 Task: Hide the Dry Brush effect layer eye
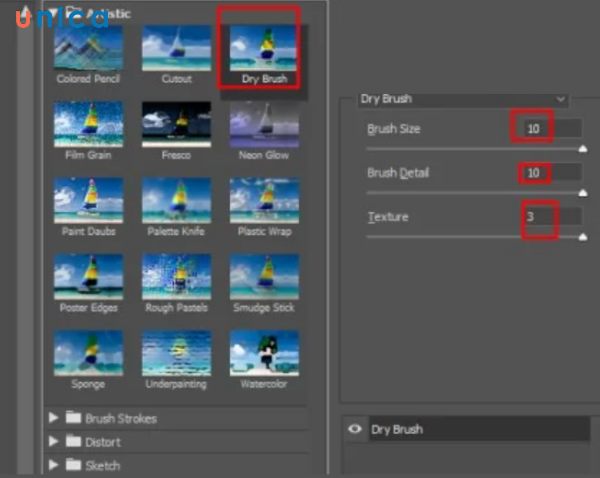(355, 429)
